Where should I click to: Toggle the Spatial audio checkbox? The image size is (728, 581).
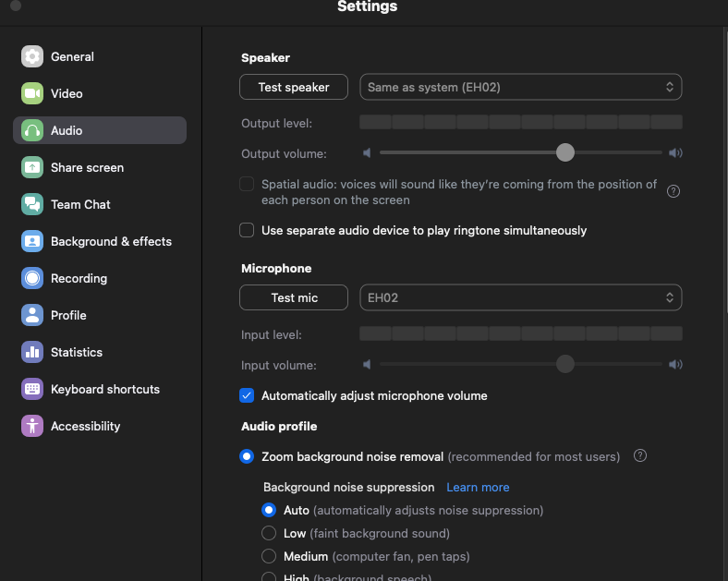247,184
